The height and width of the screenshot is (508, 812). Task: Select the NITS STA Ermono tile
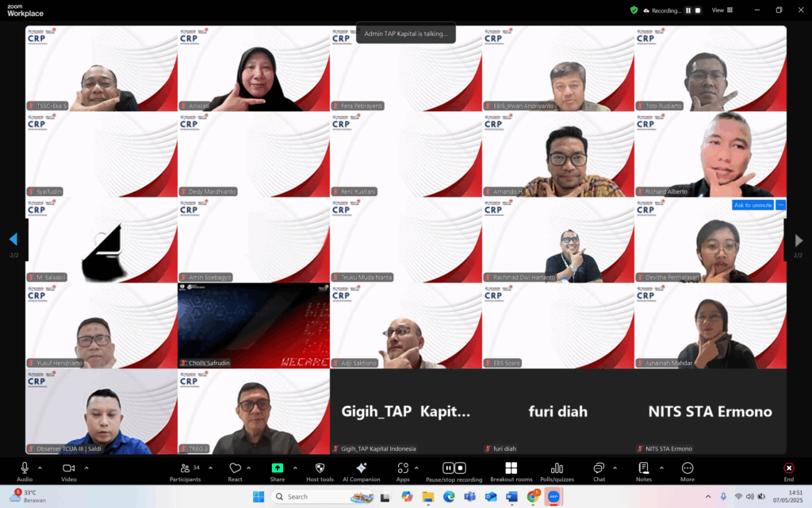click(710, 412)
